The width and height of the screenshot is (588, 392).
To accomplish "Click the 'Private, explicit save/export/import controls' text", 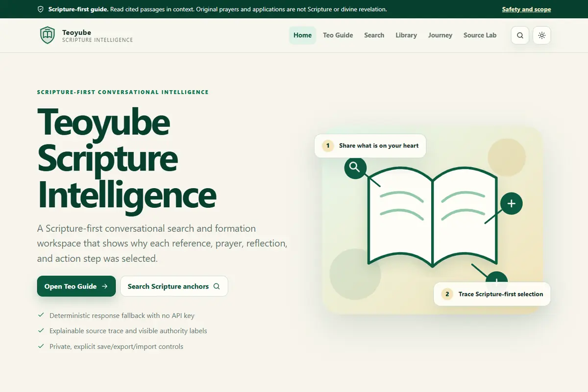I will tap(116, 346).
